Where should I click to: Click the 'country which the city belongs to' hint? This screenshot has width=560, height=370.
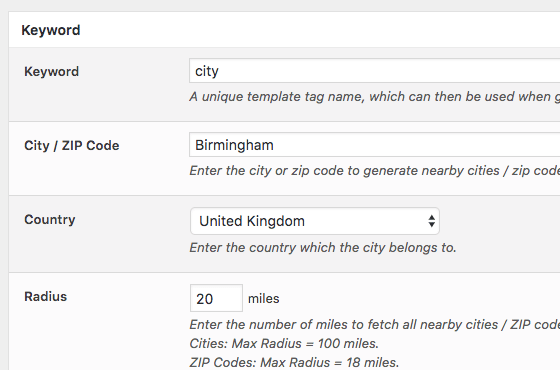point(323,248)
